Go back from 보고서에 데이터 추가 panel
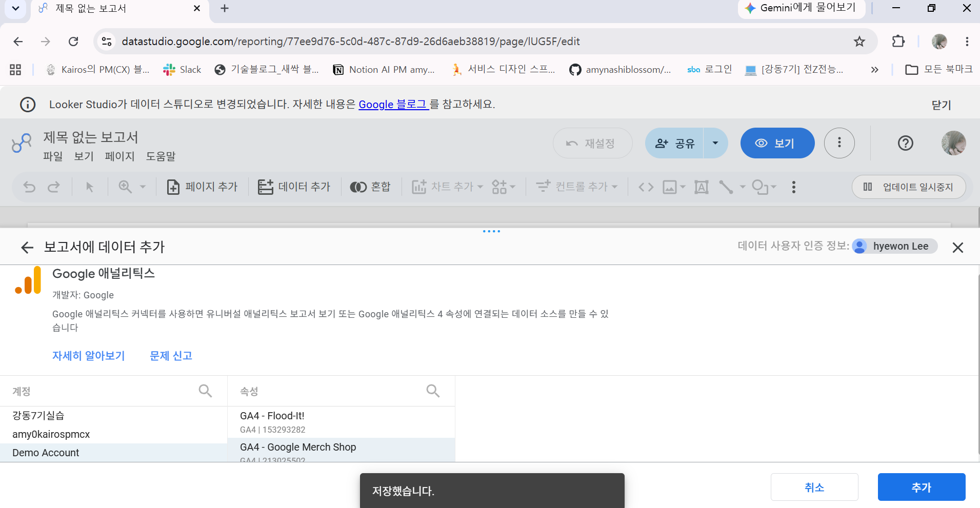The height and width of the screenshot is (508, 980). pos(27,248)
